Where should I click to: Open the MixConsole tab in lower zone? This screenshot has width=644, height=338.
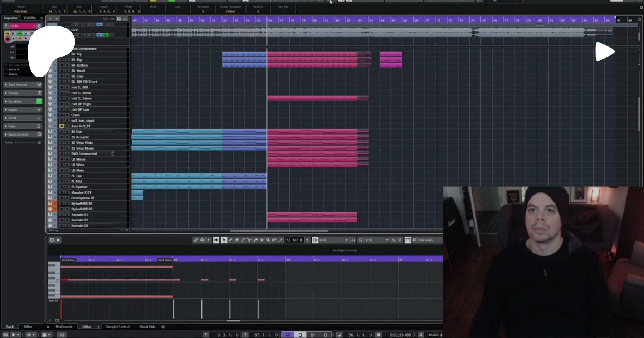[x=64, y=327]
